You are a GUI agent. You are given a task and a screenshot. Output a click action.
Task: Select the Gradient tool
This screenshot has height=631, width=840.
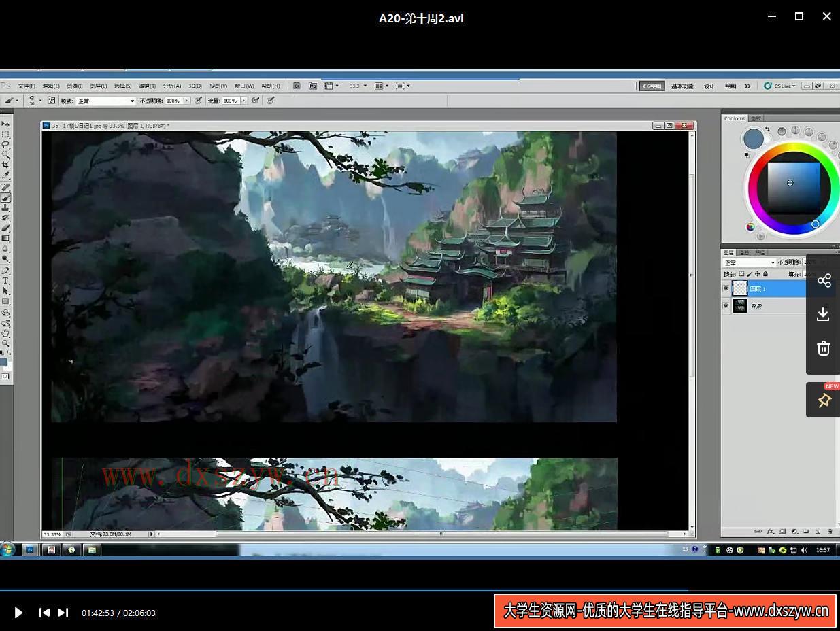click(x=5, y=237)
